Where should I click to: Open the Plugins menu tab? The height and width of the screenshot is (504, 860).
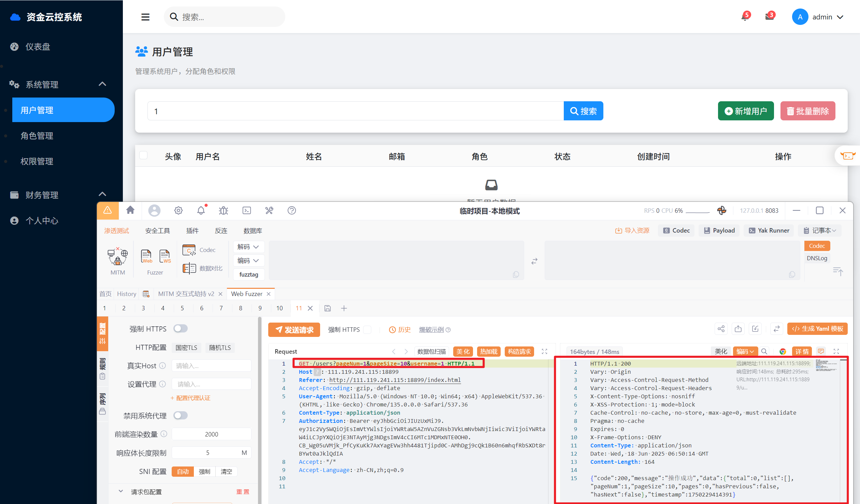pos(192,231)
